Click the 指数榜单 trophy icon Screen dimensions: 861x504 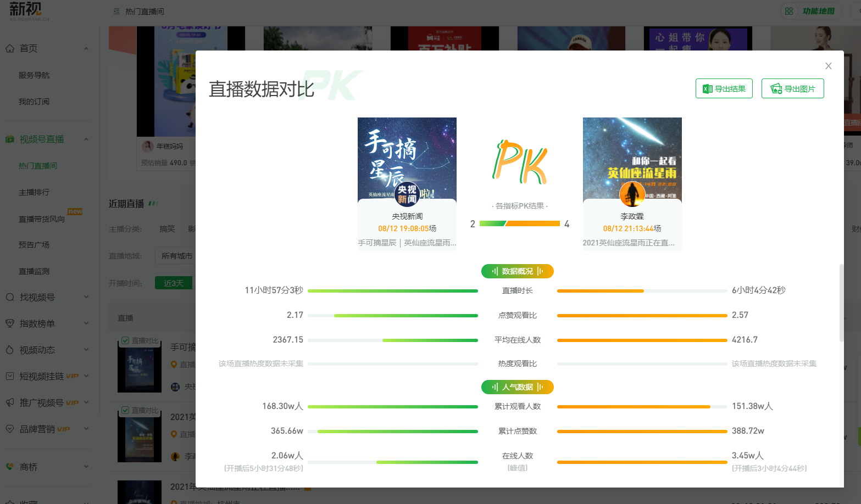(x=10, y=323)
